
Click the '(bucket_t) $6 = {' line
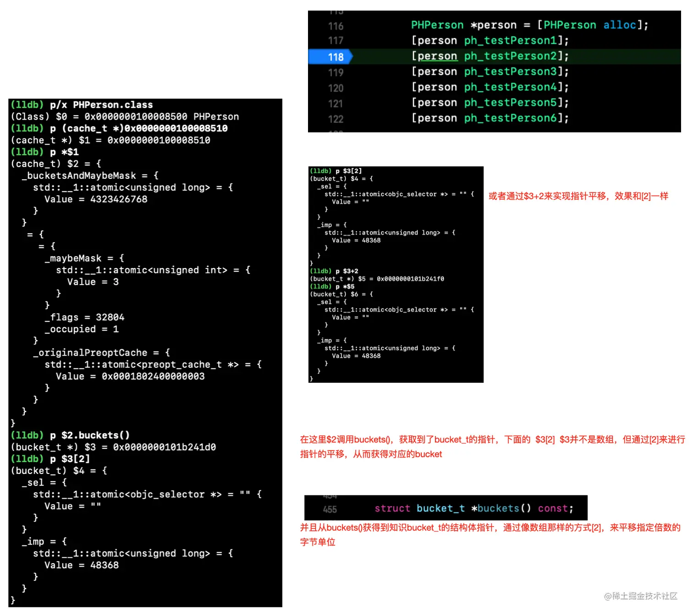pyautogui.click(x=341, y=294)
